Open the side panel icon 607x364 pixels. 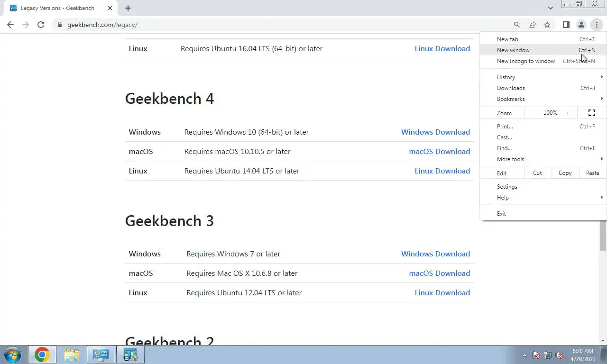(x=566, y=25)
